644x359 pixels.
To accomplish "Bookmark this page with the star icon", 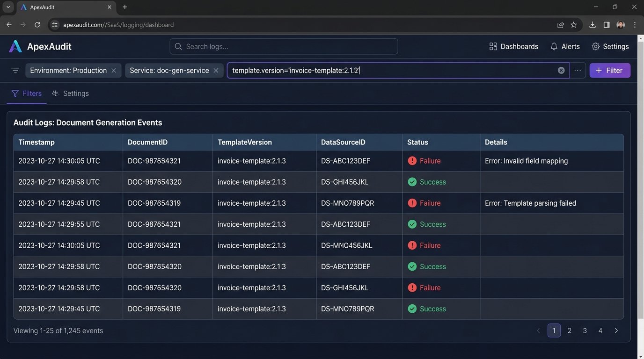I will [574, 25].
